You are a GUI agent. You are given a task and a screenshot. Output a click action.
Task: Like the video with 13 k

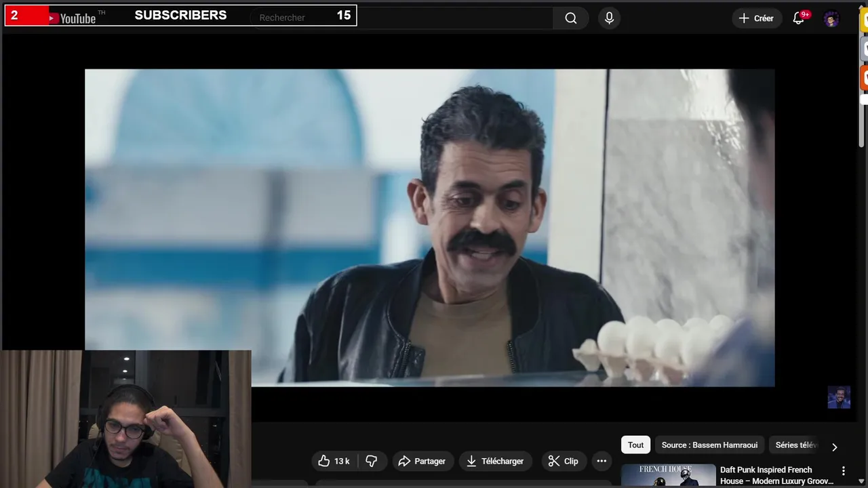pos(334,461)
